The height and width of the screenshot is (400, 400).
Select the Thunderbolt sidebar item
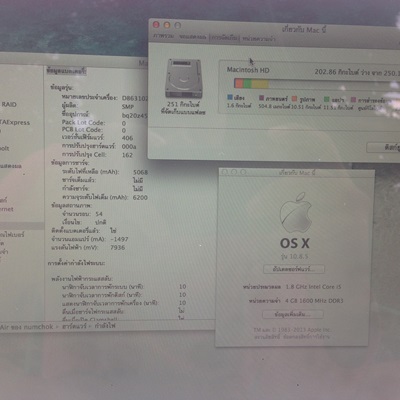5,148
